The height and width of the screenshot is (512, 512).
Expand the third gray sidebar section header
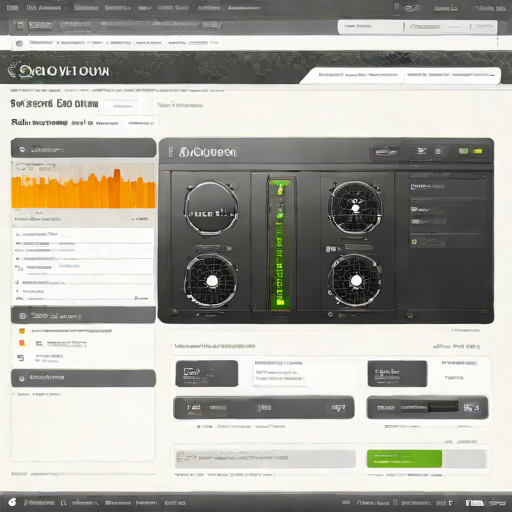83,378
